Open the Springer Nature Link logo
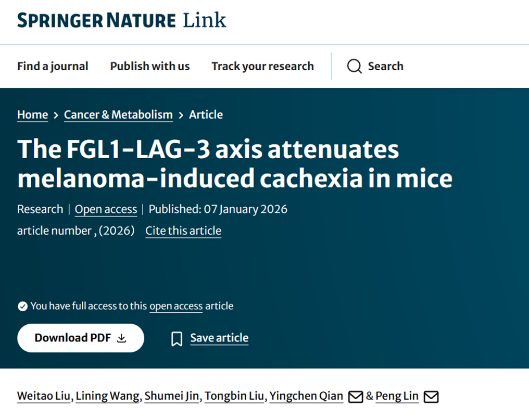Viewport: 529px width, 420px height. [121, 21]
